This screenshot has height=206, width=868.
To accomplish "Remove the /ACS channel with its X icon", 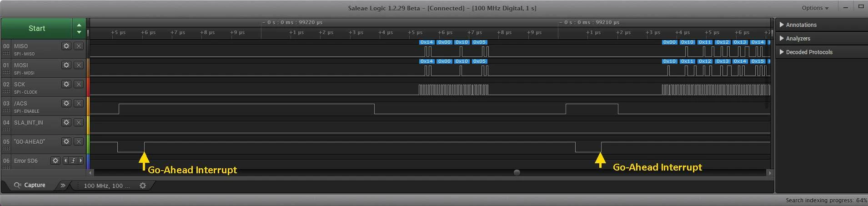I will (79, 103).
